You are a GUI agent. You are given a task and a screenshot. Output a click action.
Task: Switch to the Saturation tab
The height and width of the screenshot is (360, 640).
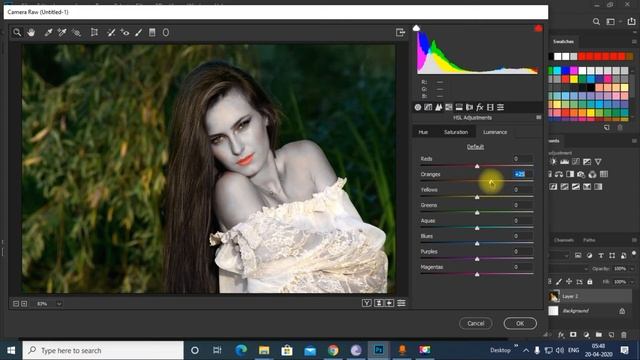click(456, 132)
